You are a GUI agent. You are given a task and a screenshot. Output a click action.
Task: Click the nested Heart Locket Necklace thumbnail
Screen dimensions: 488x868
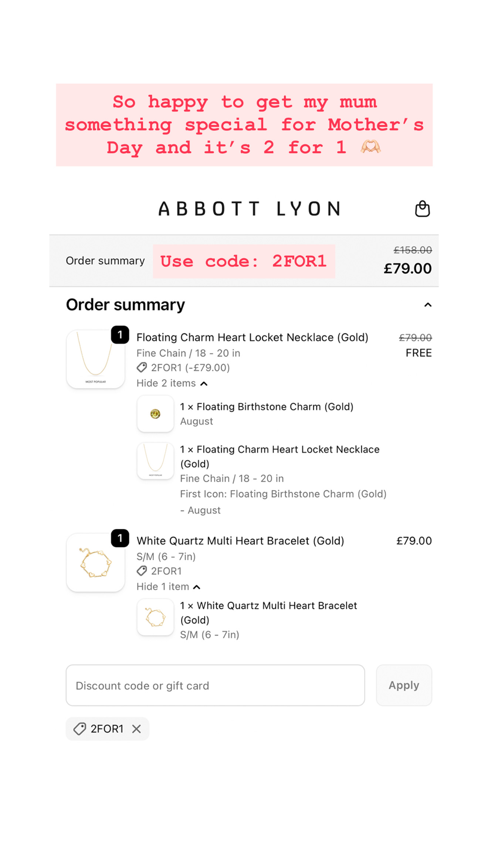[x=155, y=461]
